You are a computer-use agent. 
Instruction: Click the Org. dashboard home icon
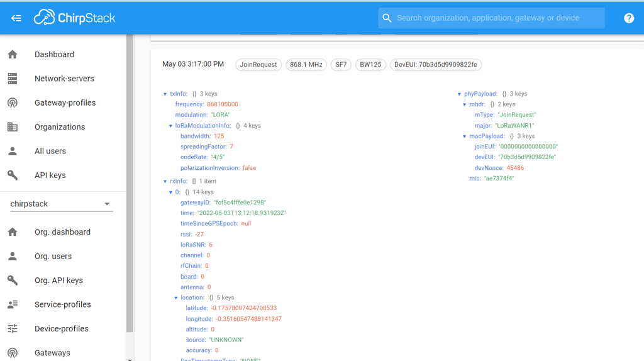[x=13, y=232]
